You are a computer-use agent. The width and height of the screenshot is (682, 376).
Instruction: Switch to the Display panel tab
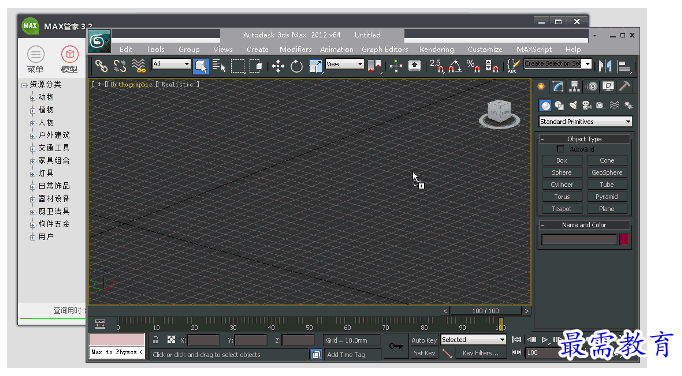(608, 86)
